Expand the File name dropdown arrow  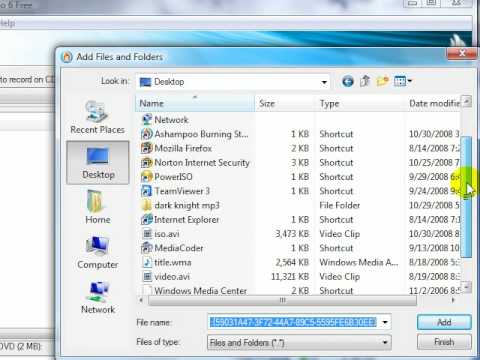[385, 322]
